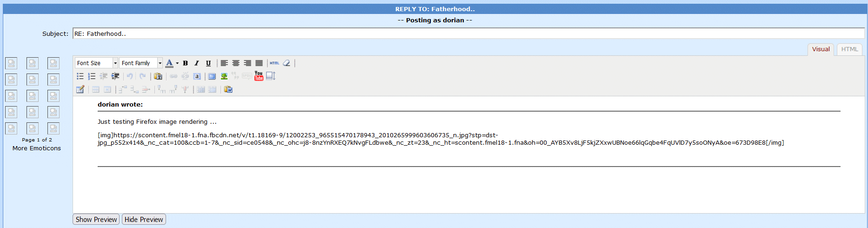Viewport: 868px width, 228px height.
Task: Click the Show Preview button
Action: click(x=96, y=220)
